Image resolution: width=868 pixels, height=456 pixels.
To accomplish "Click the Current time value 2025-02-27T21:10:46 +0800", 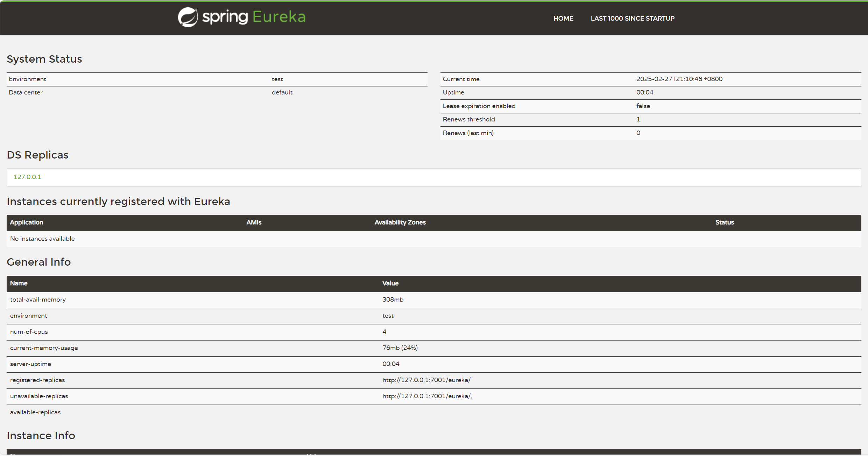I will pyautogui.click(x=679, y=79).
